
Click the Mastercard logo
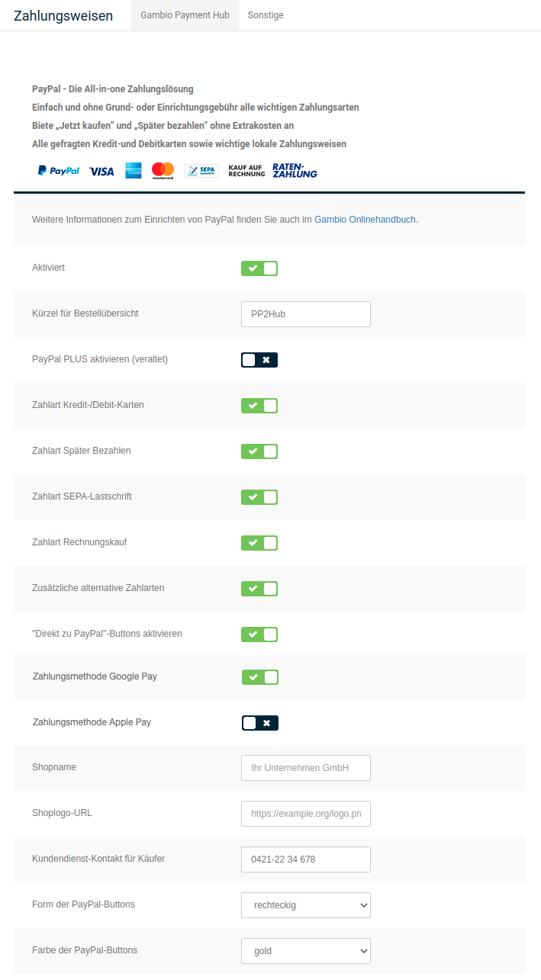tap(163, 171)
